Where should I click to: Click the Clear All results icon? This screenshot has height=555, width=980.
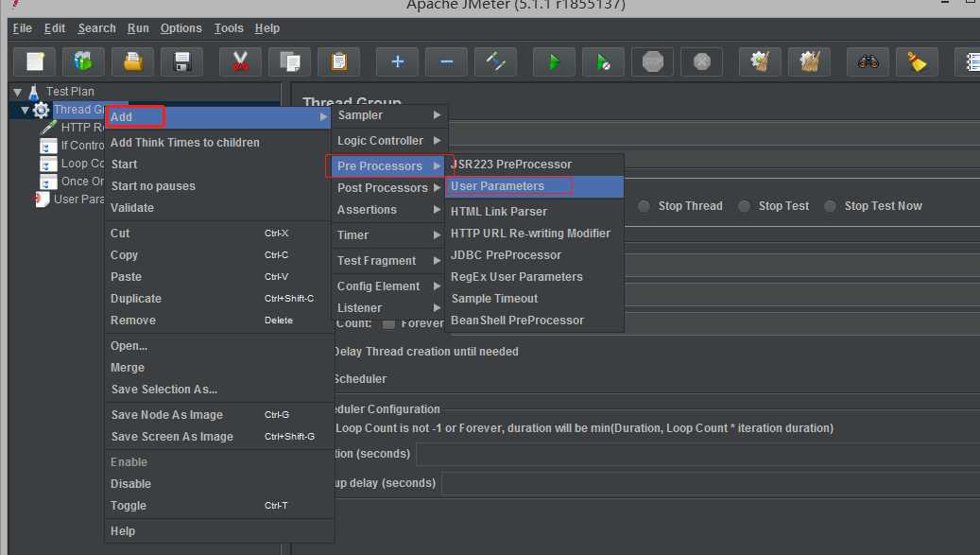pos(809,61)
